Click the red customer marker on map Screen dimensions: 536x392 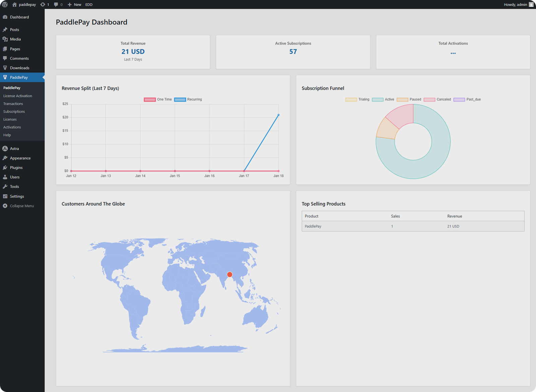click(x=229, y=275)
